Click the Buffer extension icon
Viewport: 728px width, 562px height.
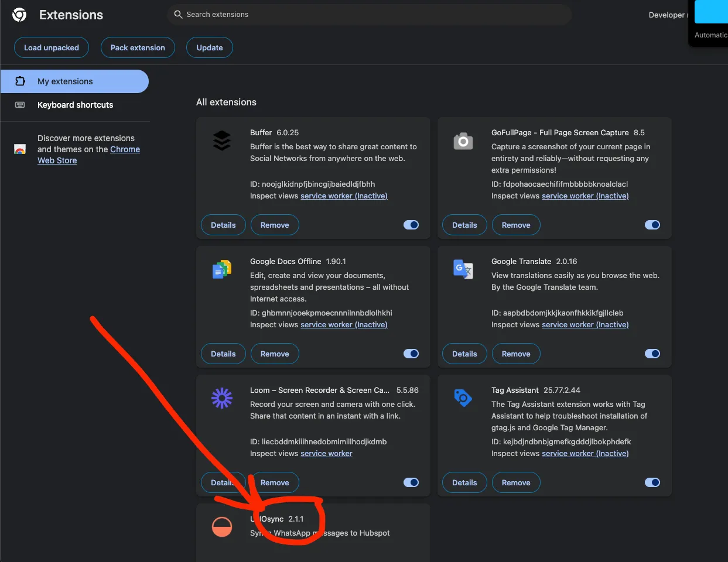pos(222,140)
